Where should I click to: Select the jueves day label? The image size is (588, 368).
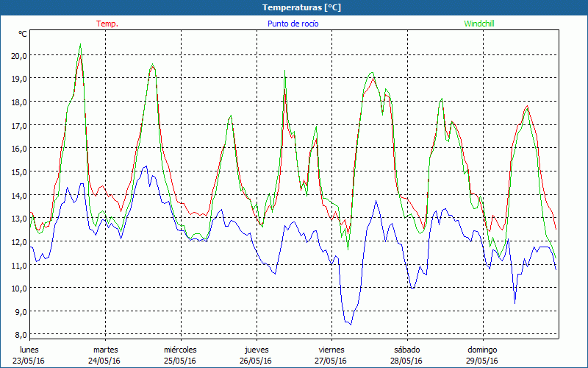click(x=256, y=350)
